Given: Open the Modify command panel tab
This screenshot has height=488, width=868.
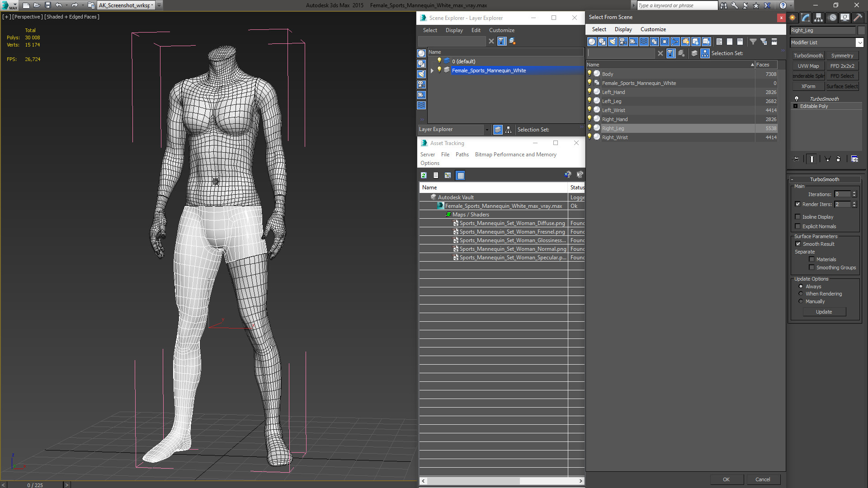Looking at the screenshot, I should [806, 18].
